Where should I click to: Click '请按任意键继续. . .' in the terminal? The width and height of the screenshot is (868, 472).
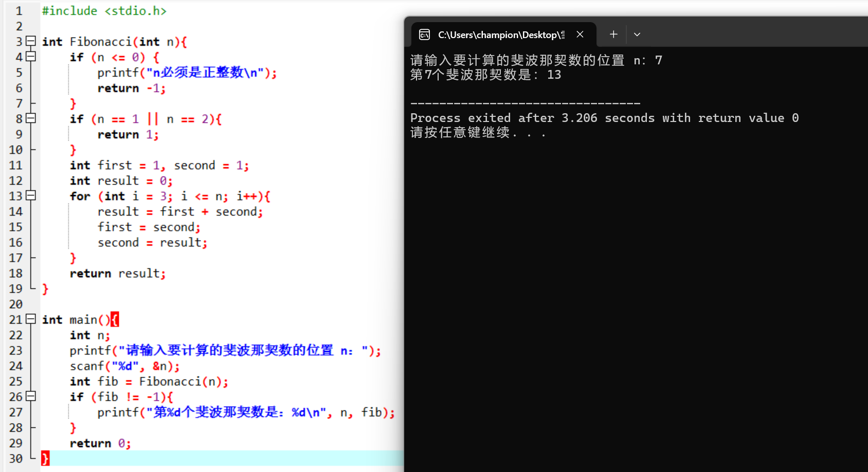[478, 132]
